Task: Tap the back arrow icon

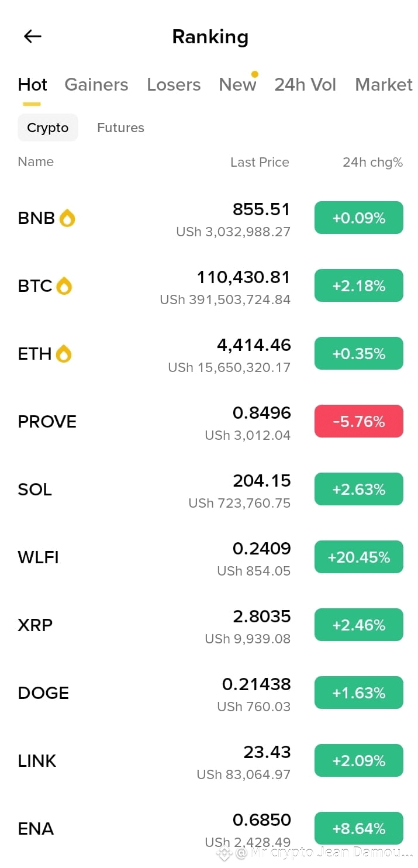Action: point(32,36)
